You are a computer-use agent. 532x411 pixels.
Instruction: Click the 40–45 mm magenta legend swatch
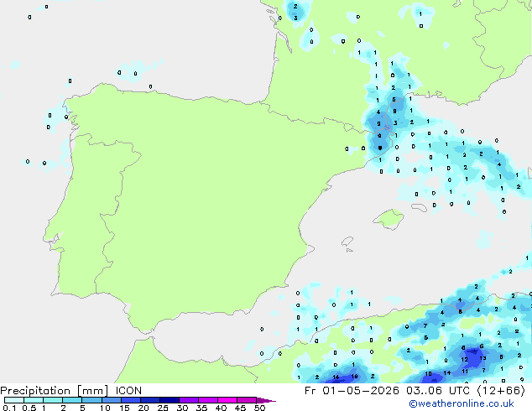click(x=227, y=400)
